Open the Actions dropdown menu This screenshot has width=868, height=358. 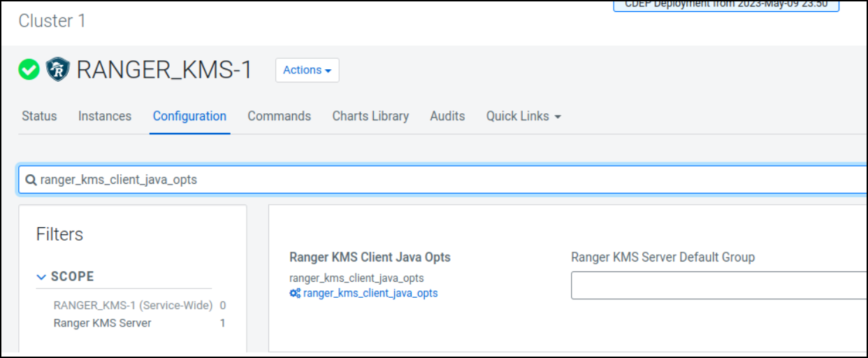pyautogui.click(x=307, y=70)
